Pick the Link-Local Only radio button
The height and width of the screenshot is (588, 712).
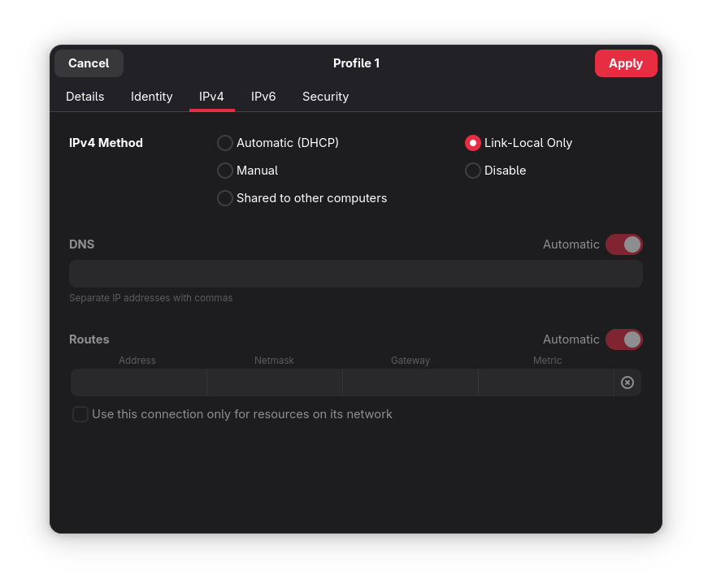473,143
